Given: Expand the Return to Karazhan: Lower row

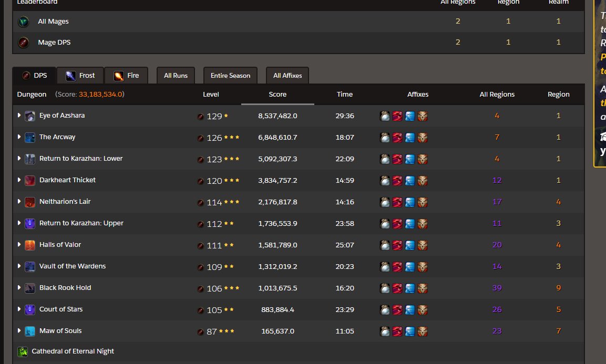Looking at the screenshot, I should pos(19,159).
